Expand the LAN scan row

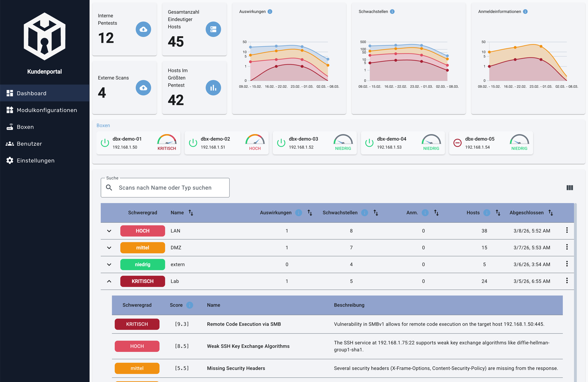[109, 231]
